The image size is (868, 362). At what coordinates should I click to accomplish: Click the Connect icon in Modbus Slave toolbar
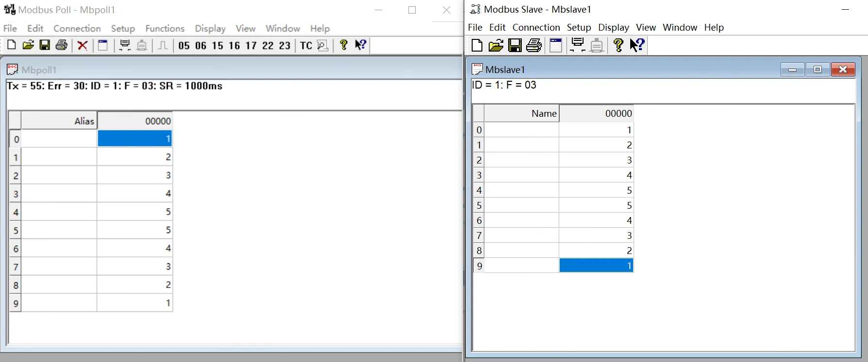click(x=577, y=45)
